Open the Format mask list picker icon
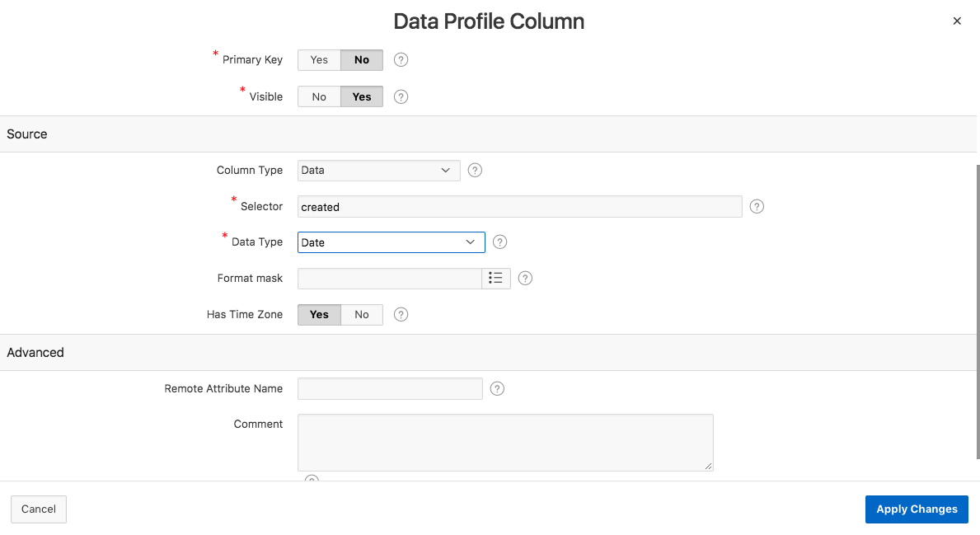Image resolution: width=980 pixels, height=535 pixels. point(496,279)
